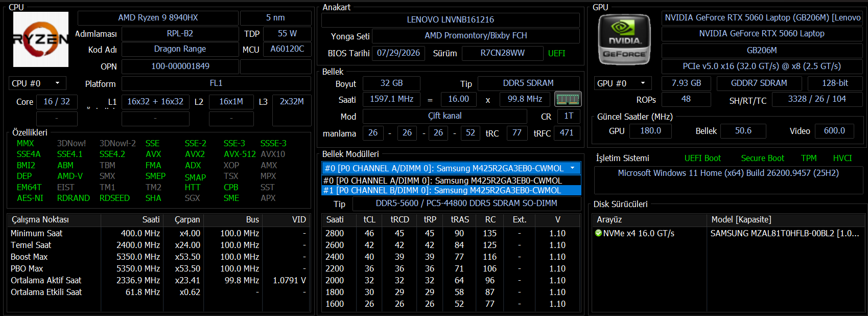Click the DDR5-5600 / PC5-44800 module type field

466,204
